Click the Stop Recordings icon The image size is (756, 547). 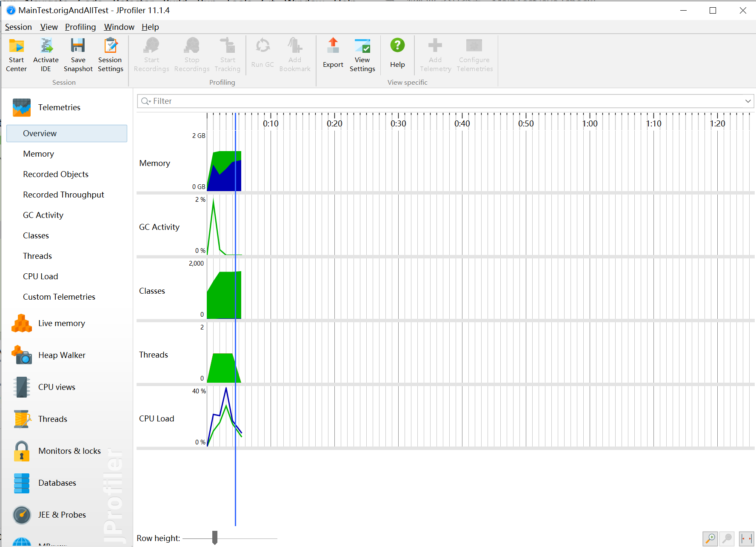192,55
